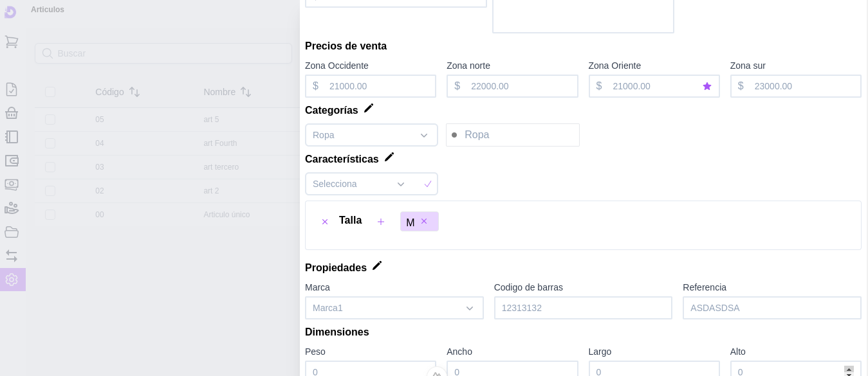This screenshot has width=868, height=376.
Task: Click the pencil icon next to Características
Action: click(389, 157)
